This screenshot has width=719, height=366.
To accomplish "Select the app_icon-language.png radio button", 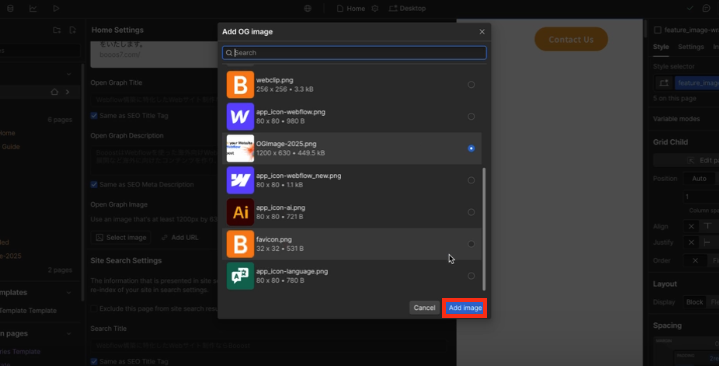I will pos(471,276).
